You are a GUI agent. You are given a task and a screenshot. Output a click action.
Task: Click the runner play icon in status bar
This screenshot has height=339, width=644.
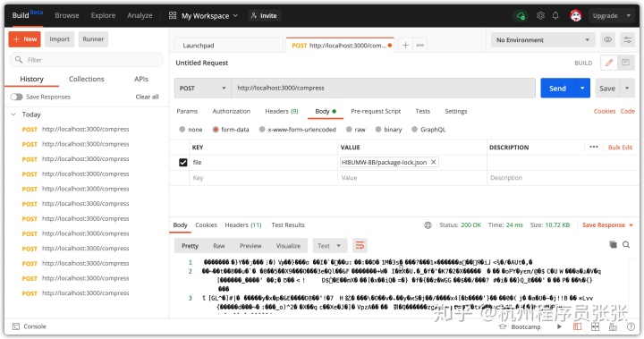(559, 326)
